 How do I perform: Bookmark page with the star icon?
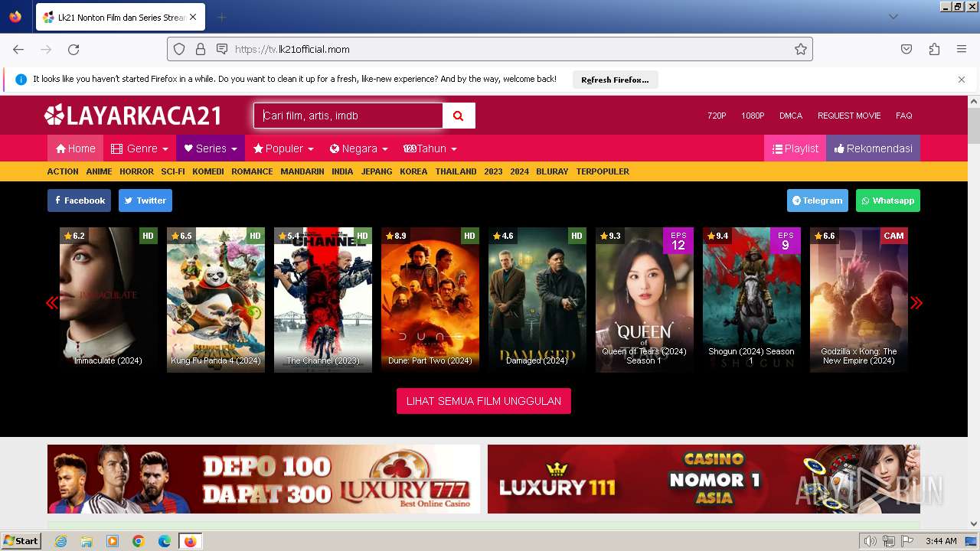point(801,49)
